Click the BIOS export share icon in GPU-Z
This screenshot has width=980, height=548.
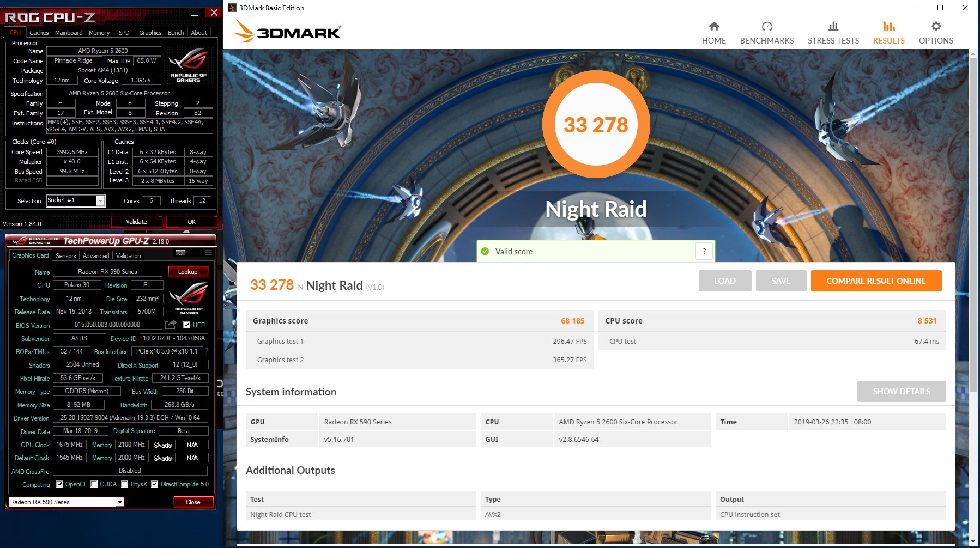point(171,325)
